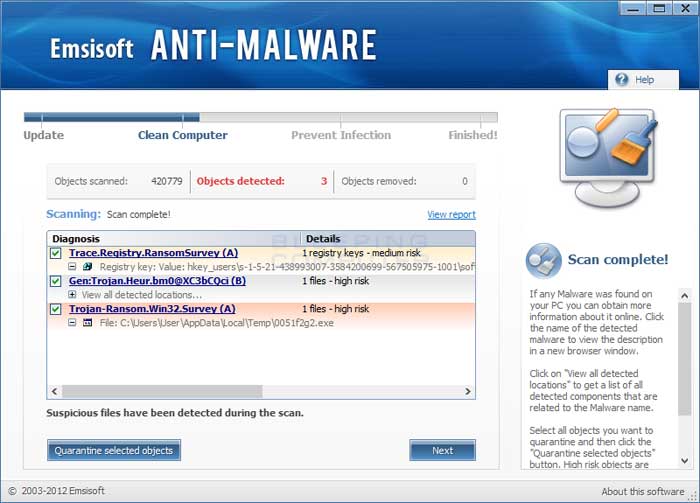The width and height of the screenshot is (700, 503).
Task: Open the View report link
Action: click(x=451, y=215)
